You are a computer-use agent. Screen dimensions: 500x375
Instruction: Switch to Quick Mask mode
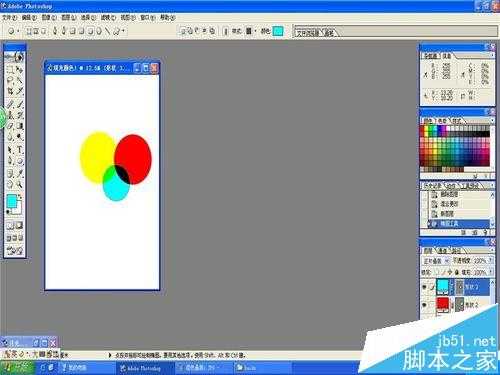(19, 226)
